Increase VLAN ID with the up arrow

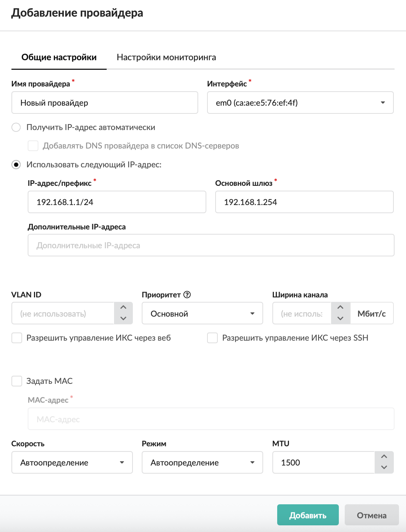[x=123, y=307]
